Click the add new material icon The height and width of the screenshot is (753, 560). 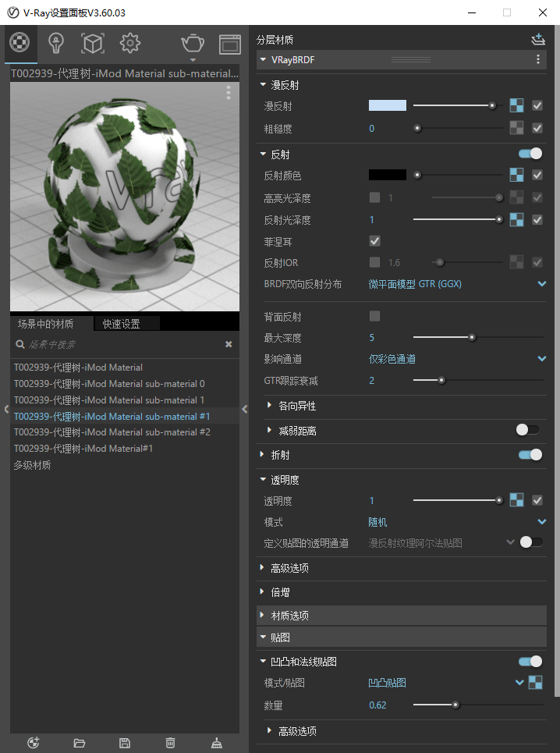(x=33, y=743)
